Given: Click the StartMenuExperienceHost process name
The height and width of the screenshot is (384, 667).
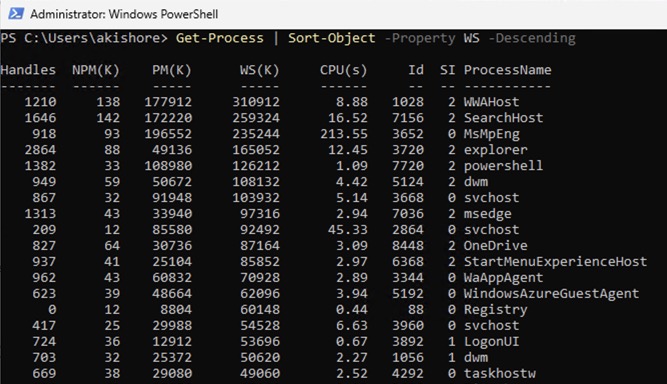Looking at the screenshot, I should click(x=555, y=262).
